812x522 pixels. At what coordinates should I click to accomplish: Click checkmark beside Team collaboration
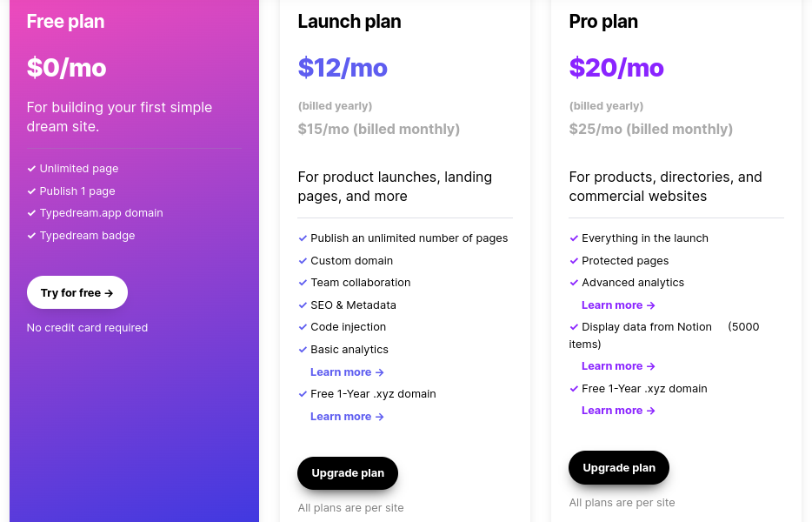click(303, 283)
